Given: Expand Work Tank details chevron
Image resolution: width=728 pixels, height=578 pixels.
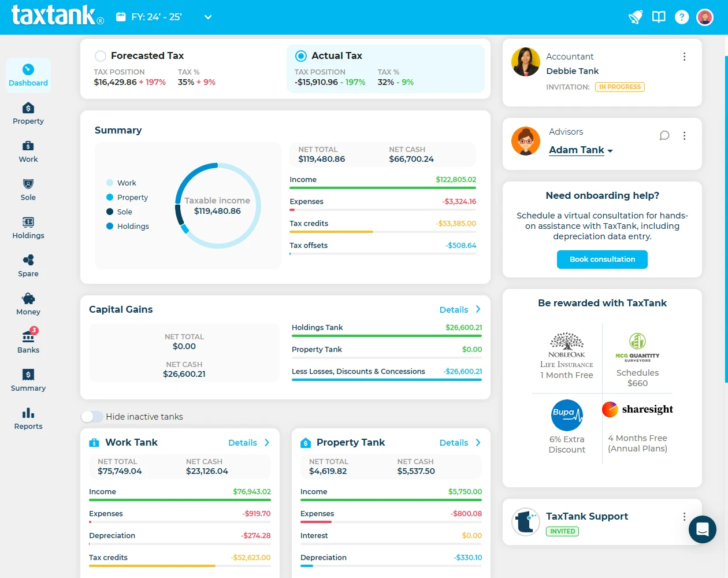Looking at the screenshot, I should (x=267, y=442).
